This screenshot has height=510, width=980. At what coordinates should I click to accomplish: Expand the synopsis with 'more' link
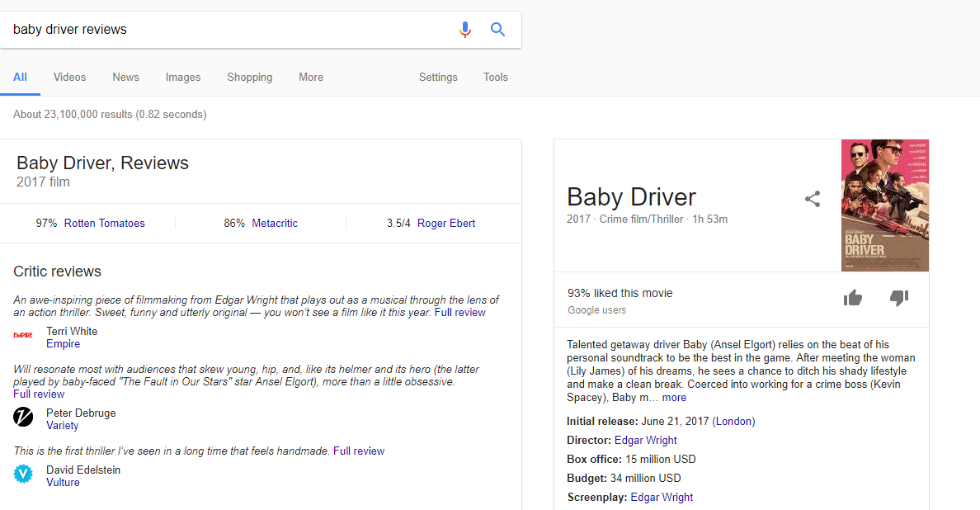pyautogui.click(x=675, y=398)
